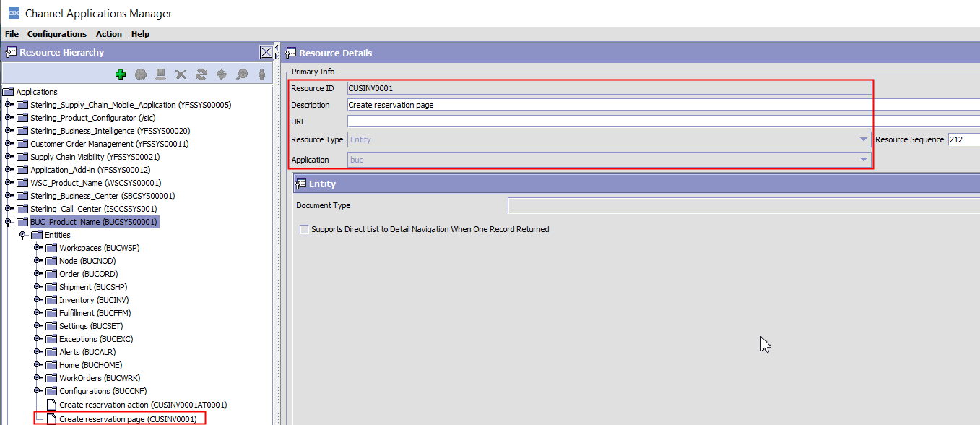This screenshot has width=980, height=425.
Task: Click the Document Type field
Action: 744,205
